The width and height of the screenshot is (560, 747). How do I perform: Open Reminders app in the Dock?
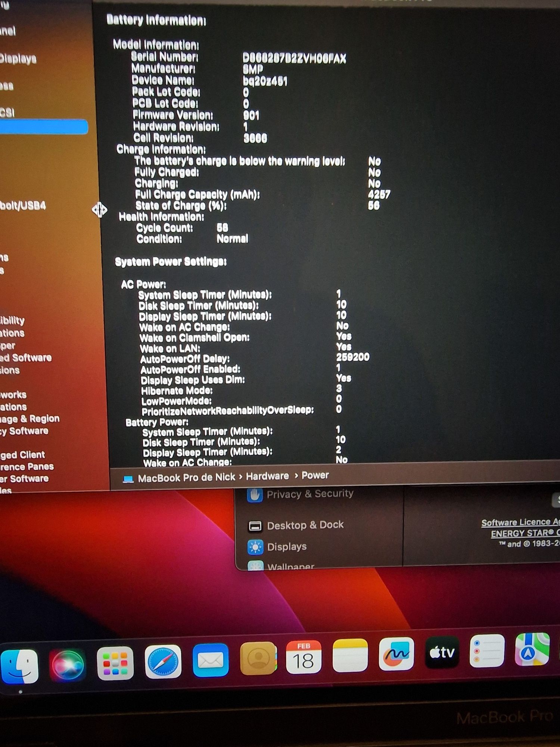(487, 651)
